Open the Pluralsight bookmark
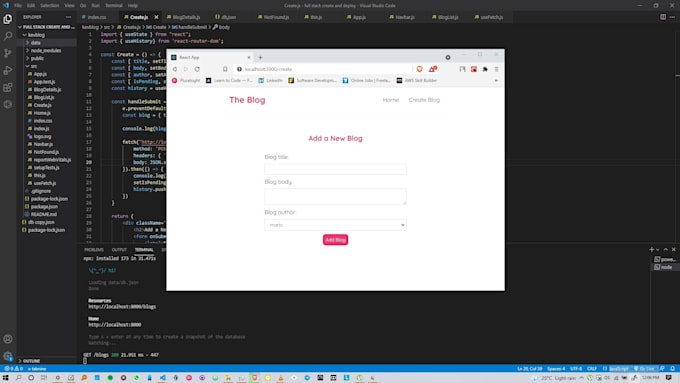The width and height of the screenshot is (680, 383). click(x=186, y=81)
